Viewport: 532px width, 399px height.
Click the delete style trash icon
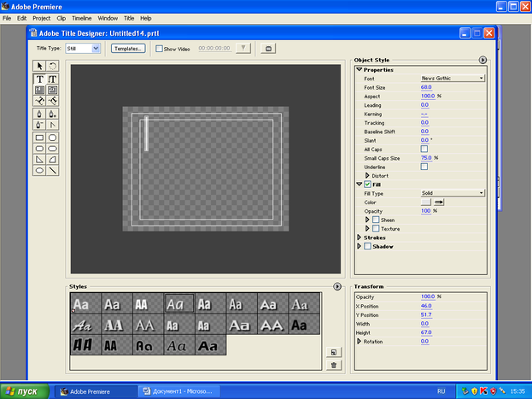click(x=333, y=365)
